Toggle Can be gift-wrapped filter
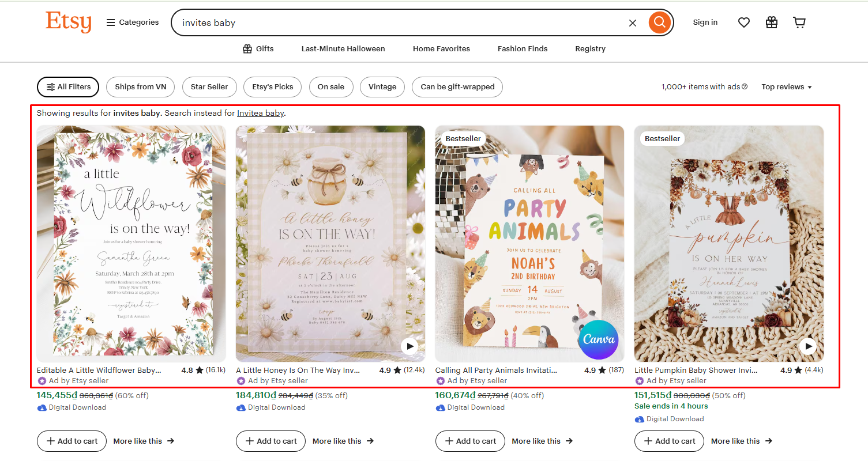The width and height of the screenshot is (868, 461). coord(457,87)
